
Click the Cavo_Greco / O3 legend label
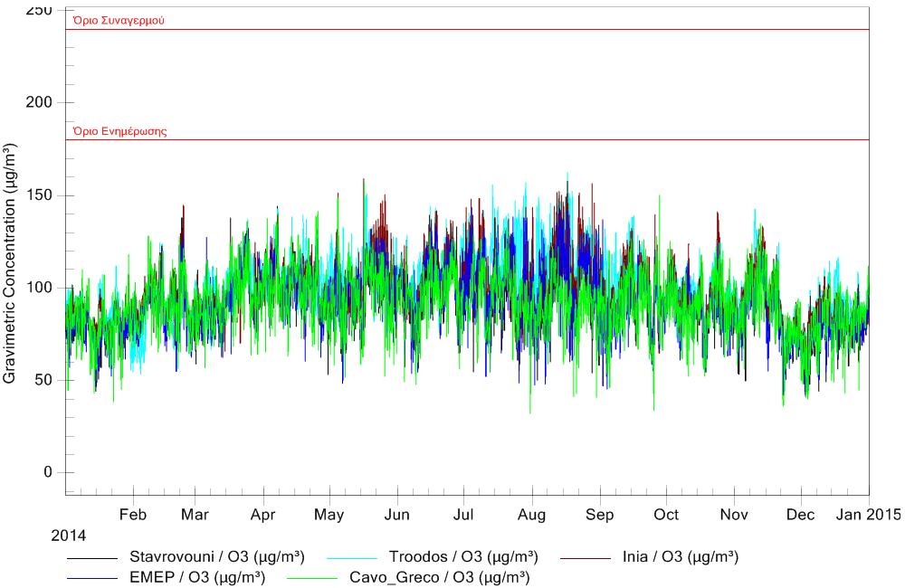[440, 578]
